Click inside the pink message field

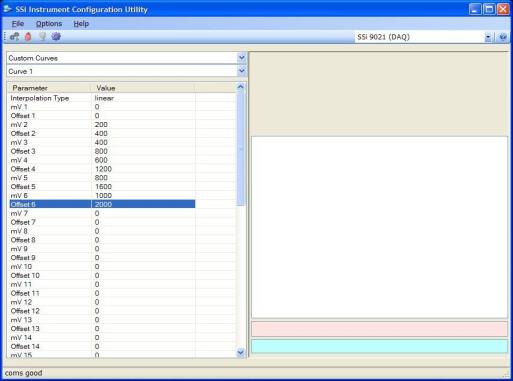[x=379, y=329]
